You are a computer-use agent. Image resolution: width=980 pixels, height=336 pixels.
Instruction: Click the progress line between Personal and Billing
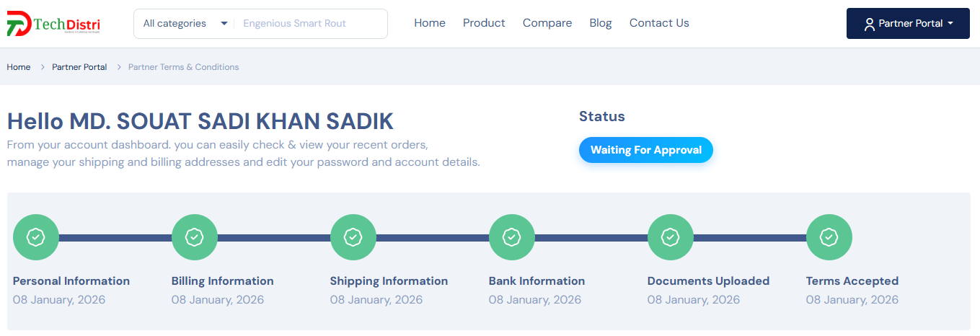click(x=115, y=237)
